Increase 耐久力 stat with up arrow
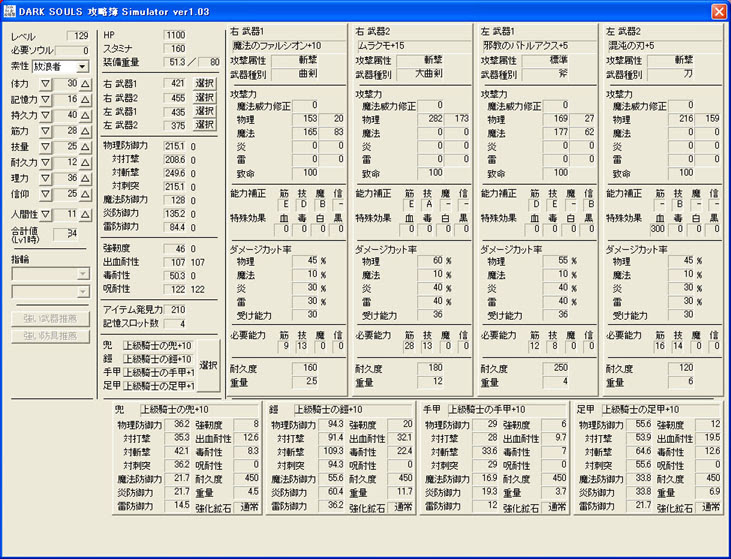 tap(85, 163)
